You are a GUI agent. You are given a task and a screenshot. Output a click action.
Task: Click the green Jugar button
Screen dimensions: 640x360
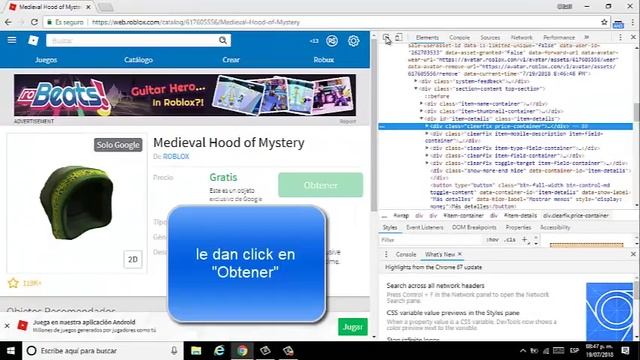coord(353,327)
